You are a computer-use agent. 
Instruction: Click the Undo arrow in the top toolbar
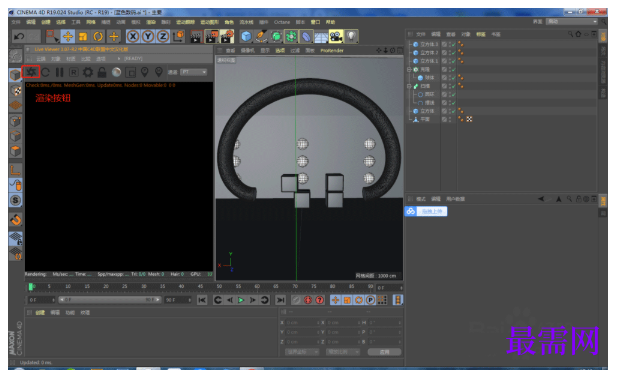19,37
